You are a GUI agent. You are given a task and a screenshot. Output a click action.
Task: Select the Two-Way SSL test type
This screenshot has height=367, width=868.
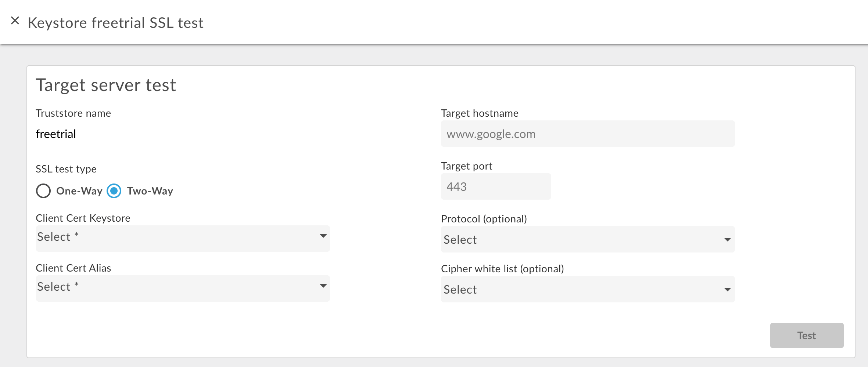pos(114,191)
